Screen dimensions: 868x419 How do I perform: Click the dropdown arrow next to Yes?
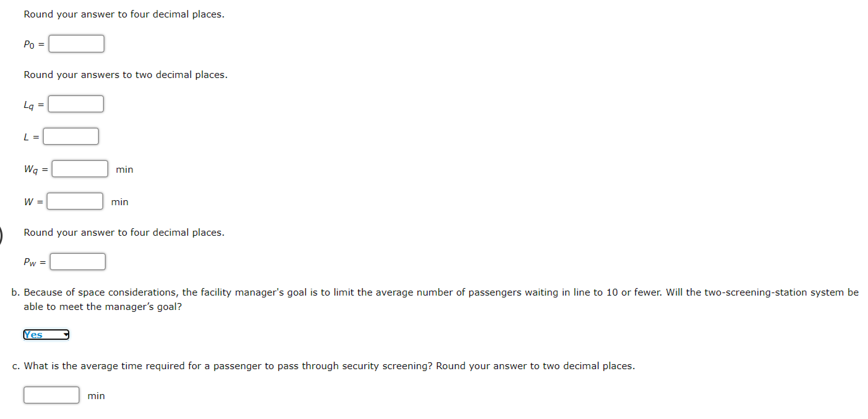coord(64,334)
